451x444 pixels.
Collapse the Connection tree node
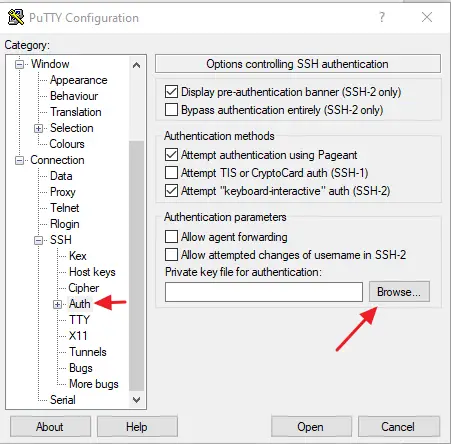(19, 160)
